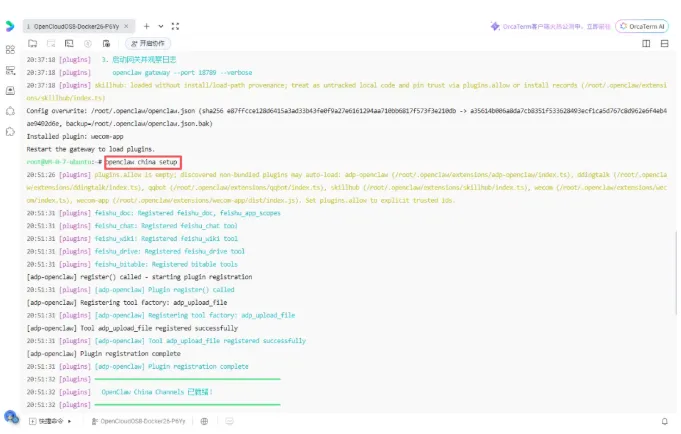The image size is (681, 434).
Task: Click '[adp-openclaw] register() called' black line
Action: click(139, 277)
